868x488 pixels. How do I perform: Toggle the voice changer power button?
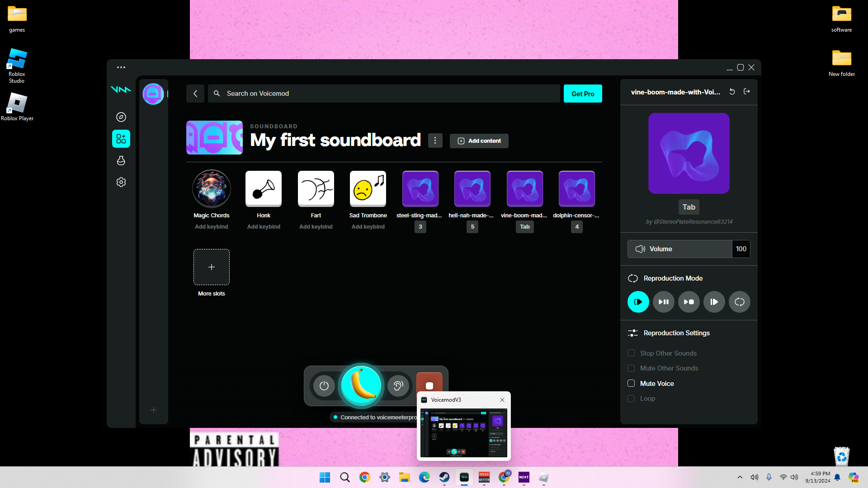pos(324,386)
